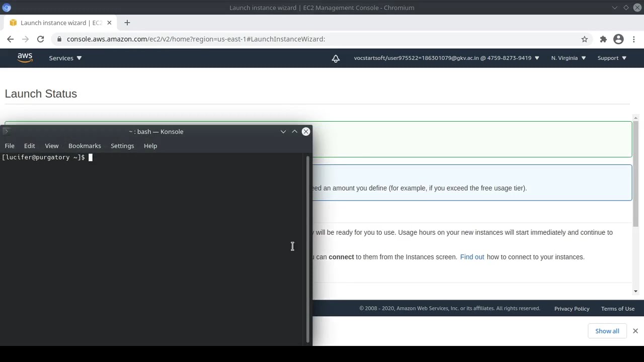The width and height of the screenshot is (644, 362).
Task: Click the Chromium app icon in the title bar
Action: (7, 8)
